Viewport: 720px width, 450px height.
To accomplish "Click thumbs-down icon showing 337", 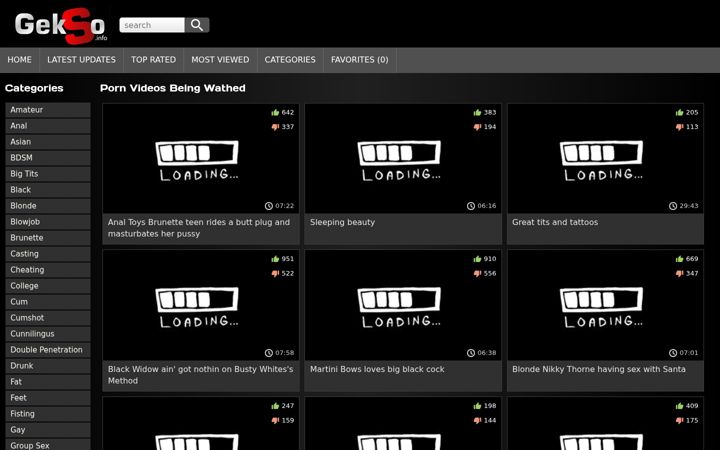I will (x=275, y=127).
